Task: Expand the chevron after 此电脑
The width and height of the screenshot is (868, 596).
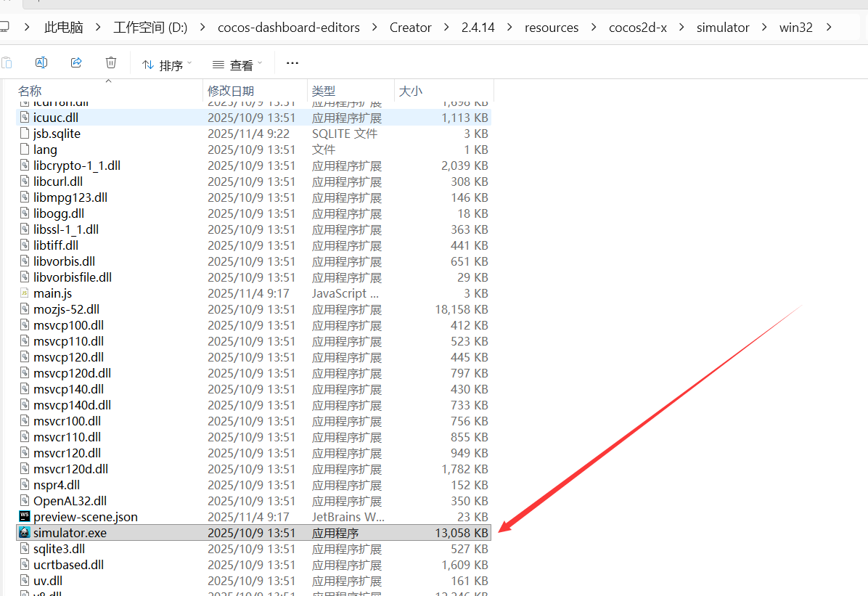Action: [x=98, y=27]
